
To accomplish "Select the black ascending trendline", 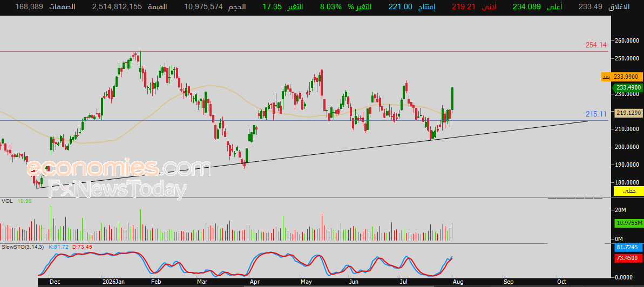I will [312, 154].
